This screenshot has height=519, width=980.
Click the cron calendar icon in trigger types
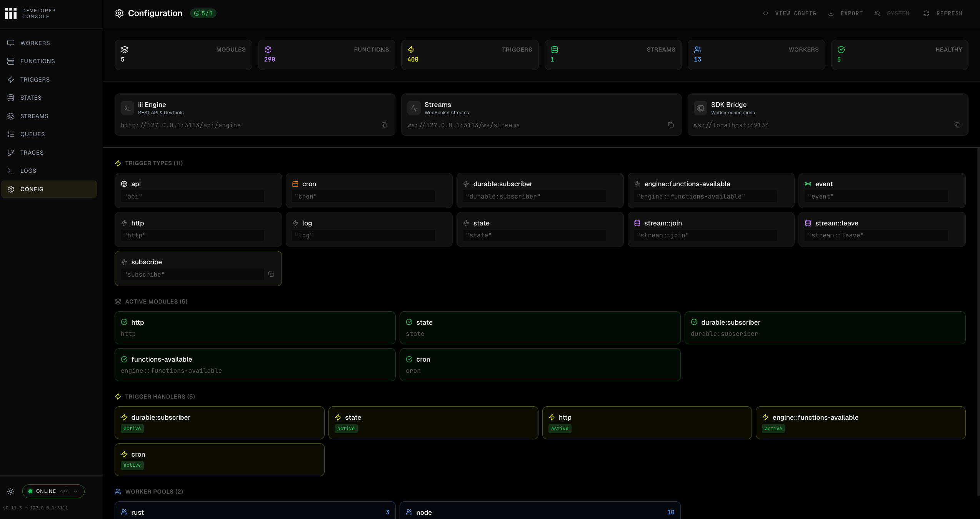coord(295,184)
